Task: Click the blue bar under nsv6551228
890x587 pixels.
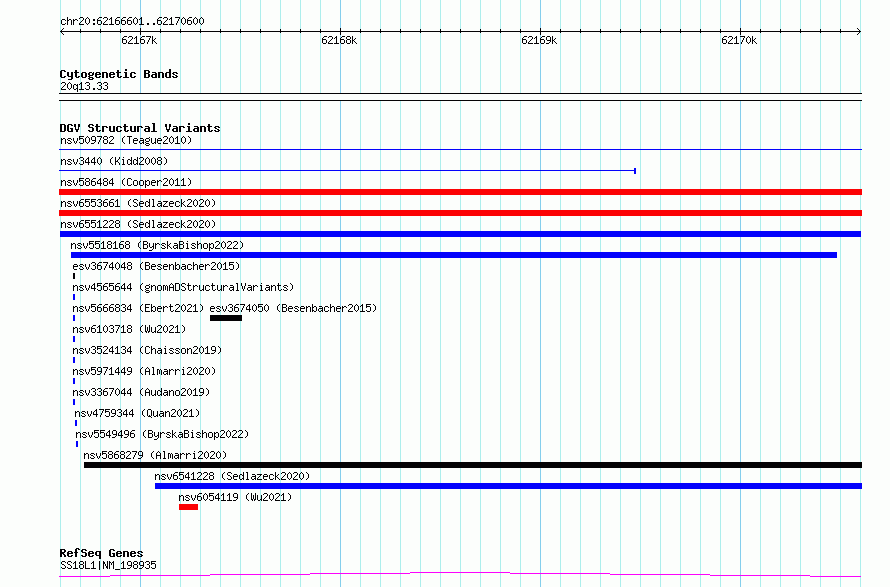Action: pyautogui.click(x=460, y=234)
